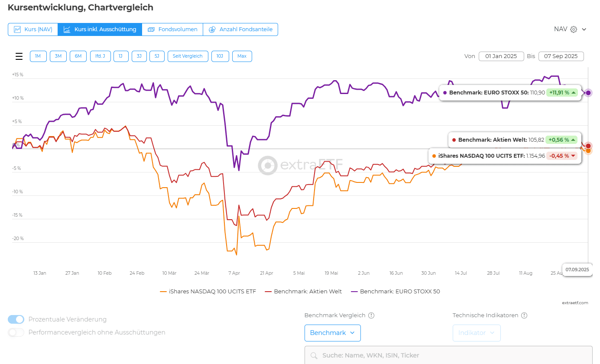Click the NAV settings gear icon
This screenshot has height=364, width=600.
tap(574, 29)
